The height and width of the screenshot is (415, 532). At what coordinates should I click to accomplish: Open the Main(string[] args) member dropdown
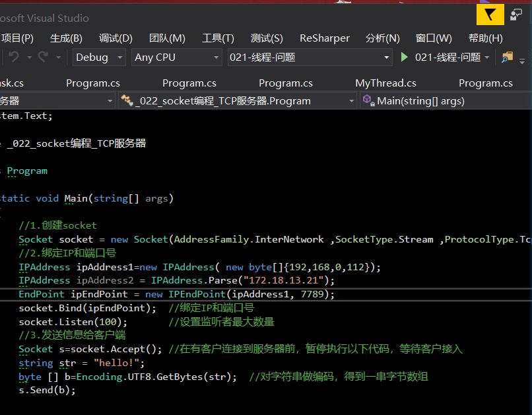tap(446, 101)
